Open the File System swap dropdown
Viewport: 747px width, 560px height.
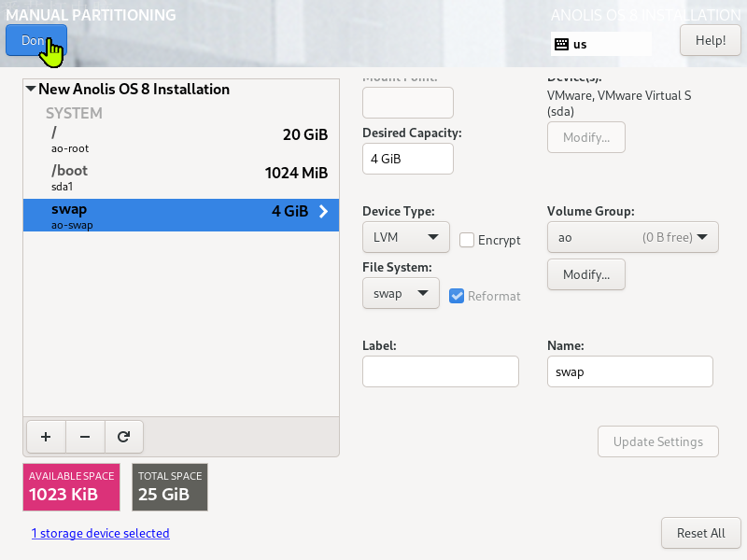click(401, 293)
